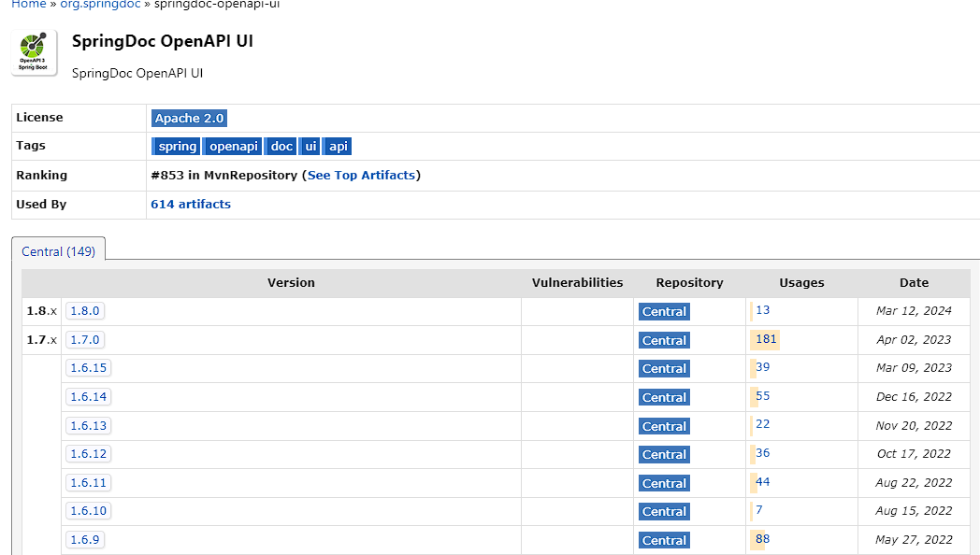Click Central repository badge for 1.6.14

click(664, 397)
